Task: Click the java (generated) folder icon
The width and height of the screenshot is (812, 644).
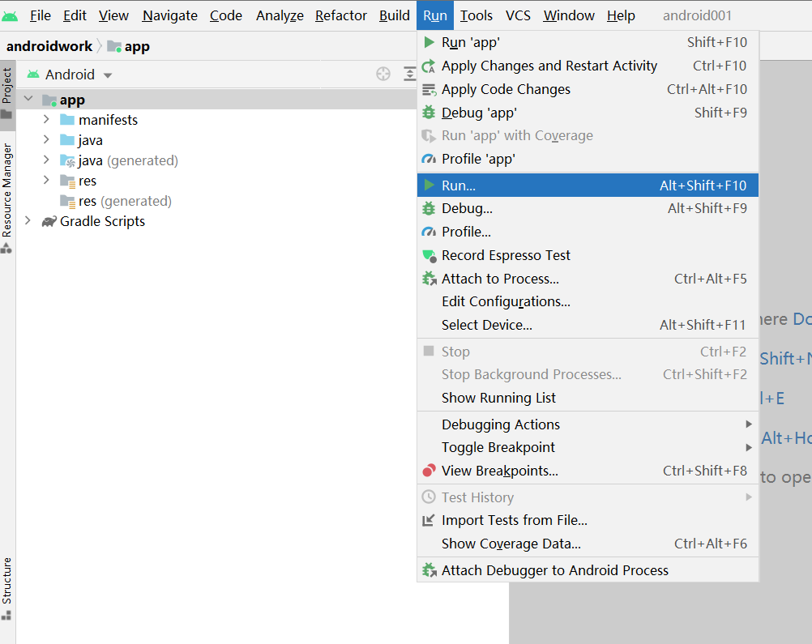Action: [x=67, y=160]
